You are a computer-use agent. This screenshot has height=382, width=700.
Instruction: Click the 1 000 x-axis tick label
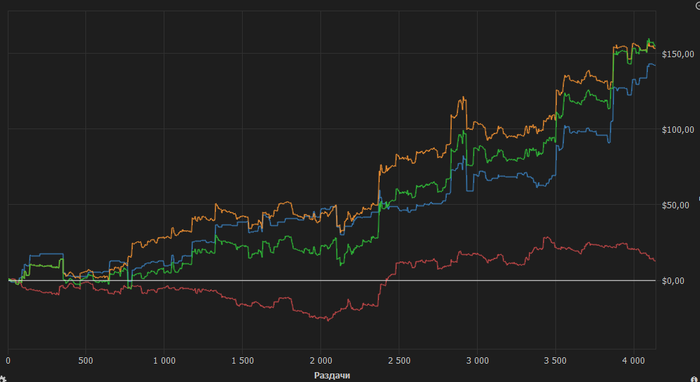click(x=164, y=360)
